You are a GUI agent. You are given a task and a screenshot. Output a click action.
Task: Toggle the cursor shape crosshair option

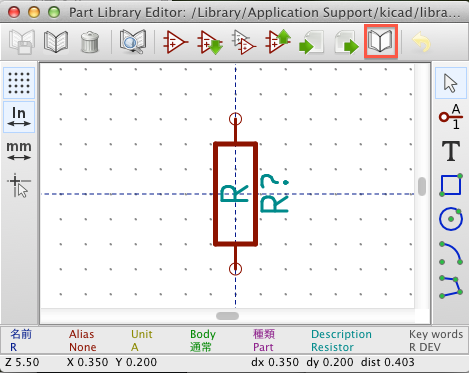point(19,185)
